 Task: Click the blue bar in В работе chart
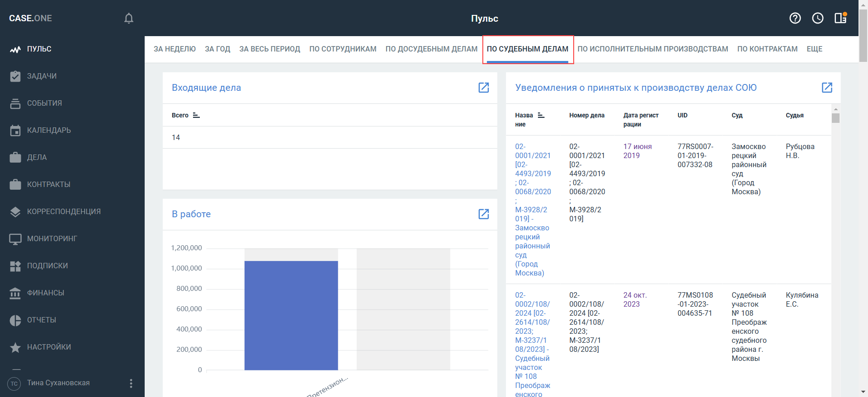tap(291, 315)
